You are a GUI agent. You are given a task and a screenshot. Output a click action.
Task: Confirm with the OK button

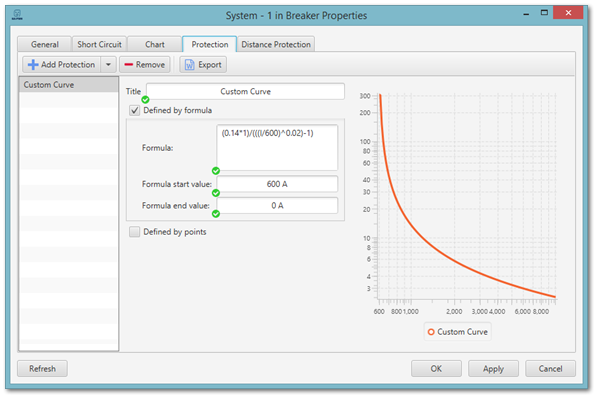tap(436, 369)
